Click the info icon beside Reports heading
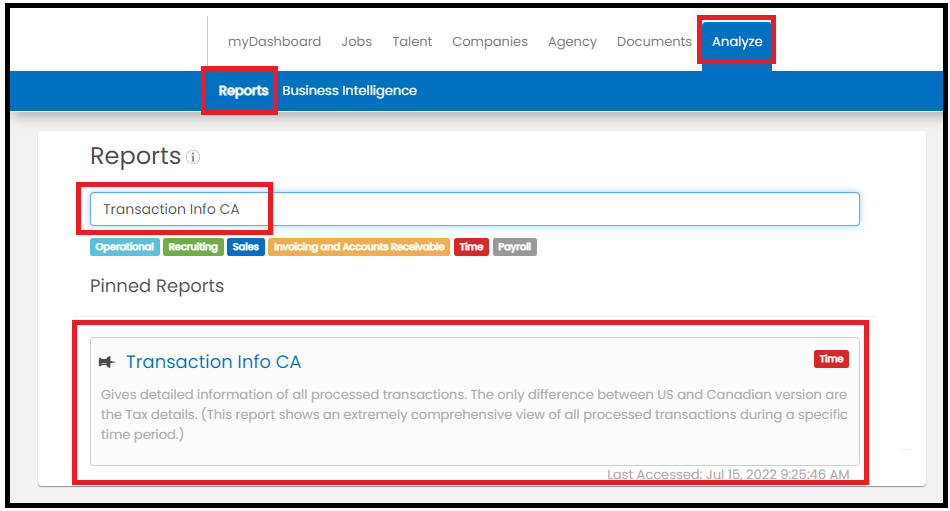Image resolution: width=950 pixels, height=511 pixels. coord(193,158)
